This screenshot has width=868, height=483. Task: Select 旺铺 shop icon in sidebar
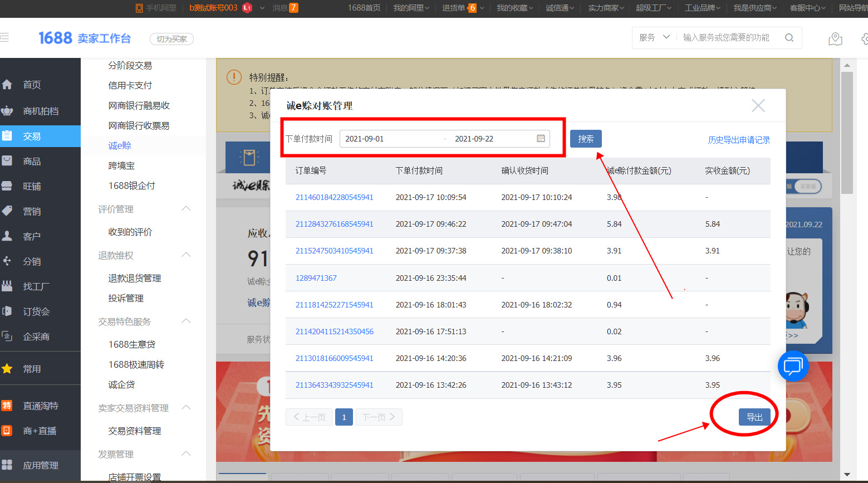tap(8, 187)
